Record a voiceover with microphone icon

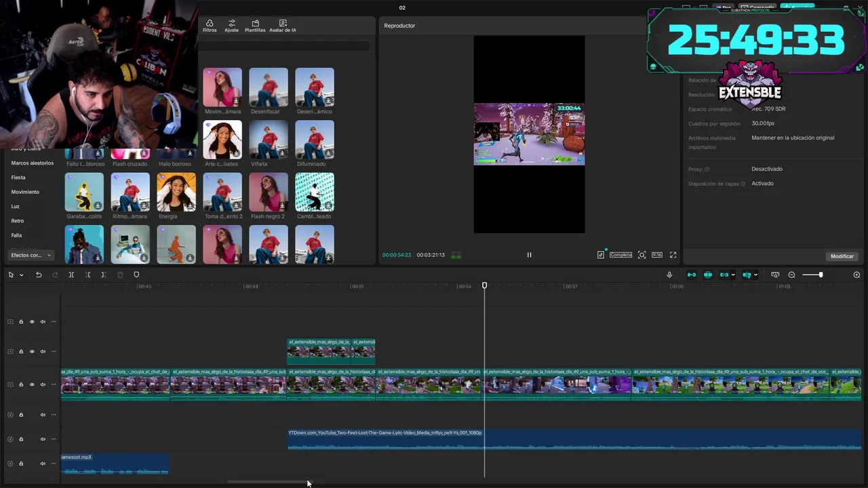coord(669,274)
